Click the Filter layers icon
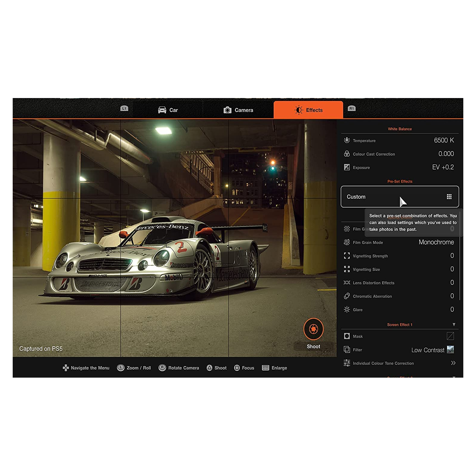This screenshot has width=476, height=476. point(347,350)
